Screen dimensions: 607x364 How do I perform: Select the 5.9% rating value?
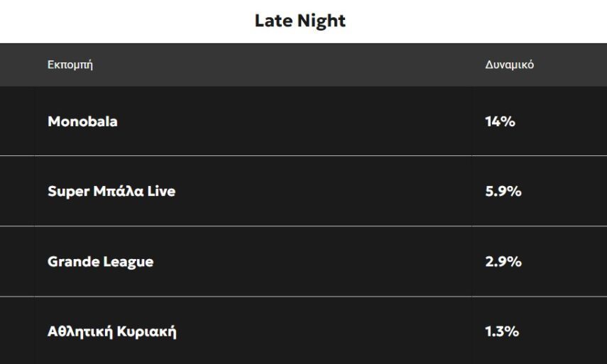[x=503, y=192]
